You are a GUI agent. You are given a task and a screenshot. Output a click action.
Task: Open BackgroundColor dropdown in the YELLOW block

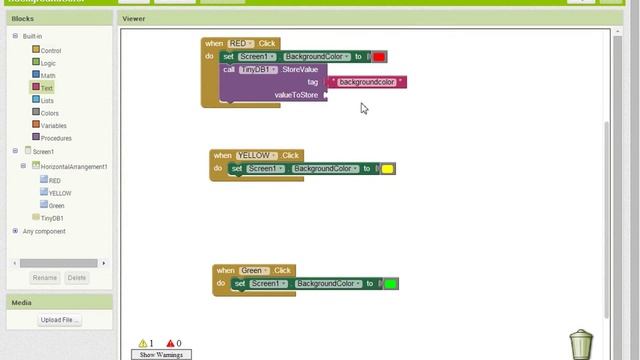pyautogui.click(x=326, y=169)
